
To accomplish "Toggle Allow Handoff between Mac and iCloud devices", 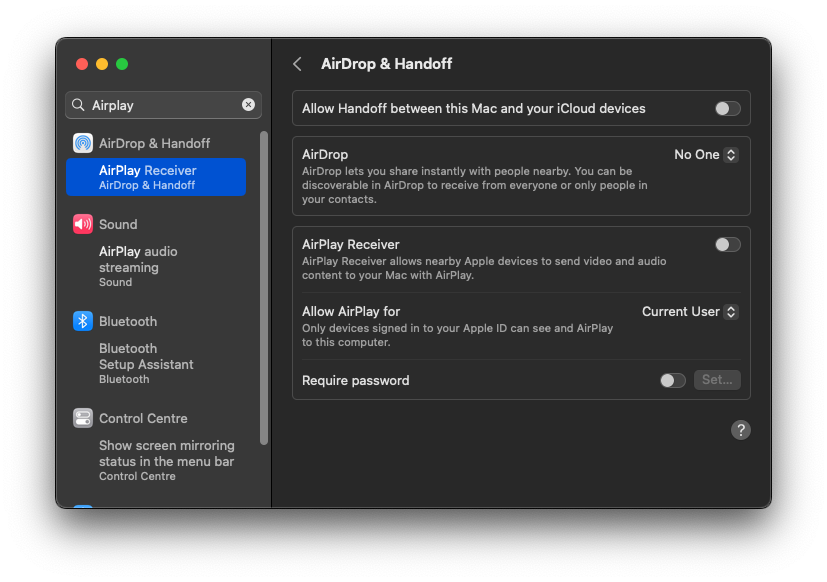I will 728,109.
